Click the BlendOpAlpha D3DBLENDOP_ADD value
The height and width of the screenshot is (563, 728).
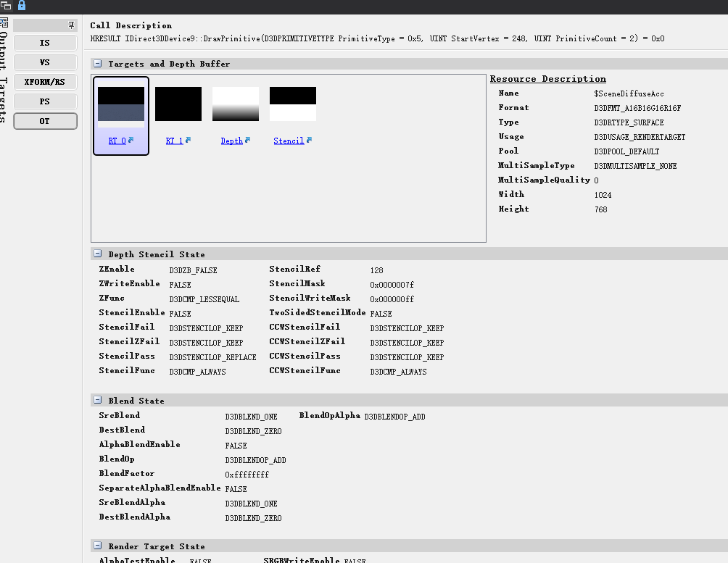point(394,417)
